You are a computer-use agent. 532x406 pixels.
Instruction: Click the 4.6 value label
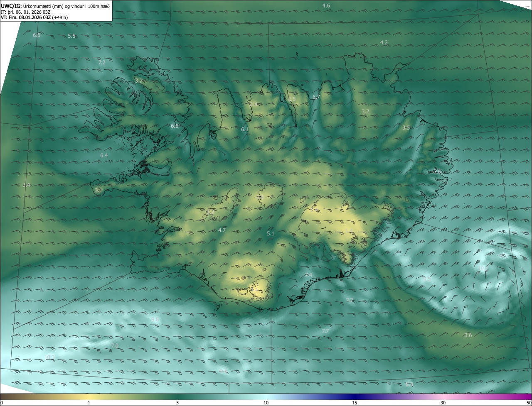(x=326, y=5)
